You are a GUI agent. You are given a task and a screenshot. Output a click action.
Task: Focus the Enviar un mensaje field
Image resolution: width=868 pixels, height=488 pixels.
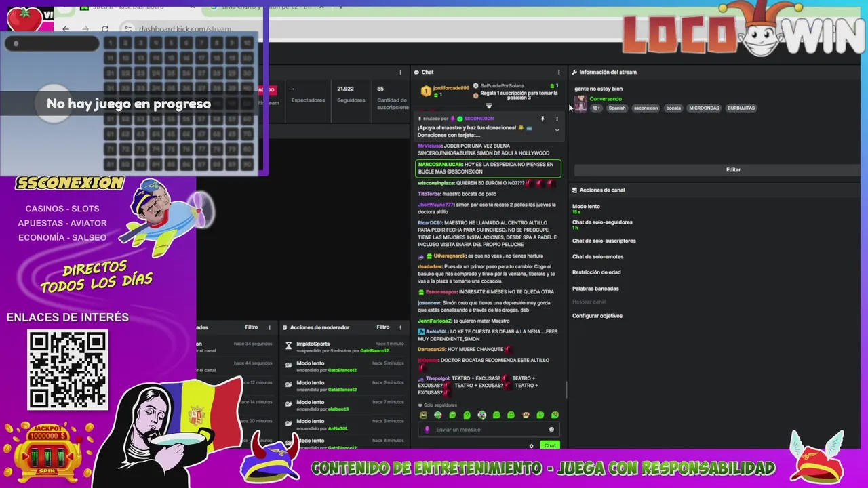pos(488,429)
